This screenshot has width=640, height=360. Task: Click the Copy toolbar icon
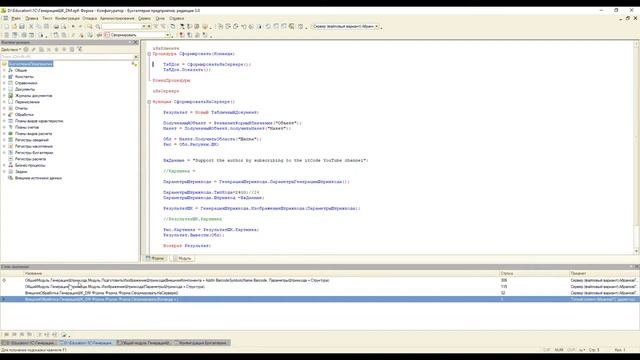point(39,27)
